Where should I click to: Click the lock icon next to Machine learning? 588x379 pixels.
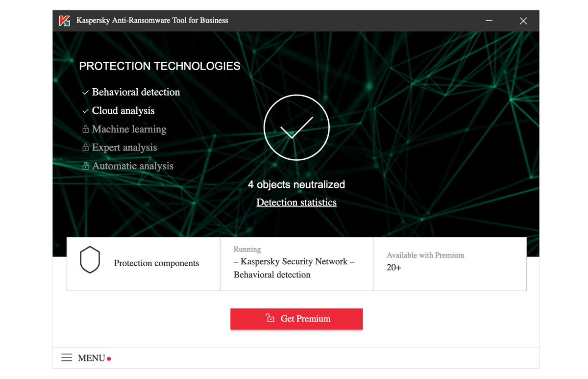tap(86, 129)
